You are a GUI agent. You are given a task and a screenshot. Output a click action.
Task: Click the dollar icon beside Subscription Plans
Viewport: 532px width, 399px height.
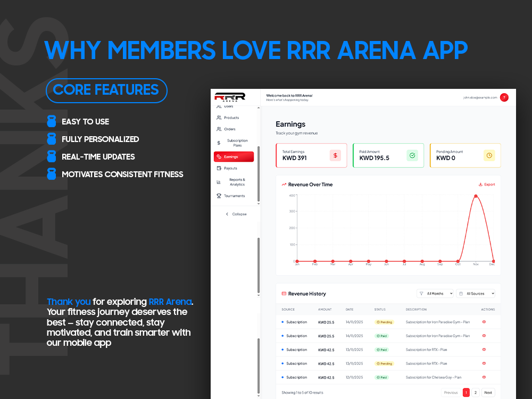point(219,143)
